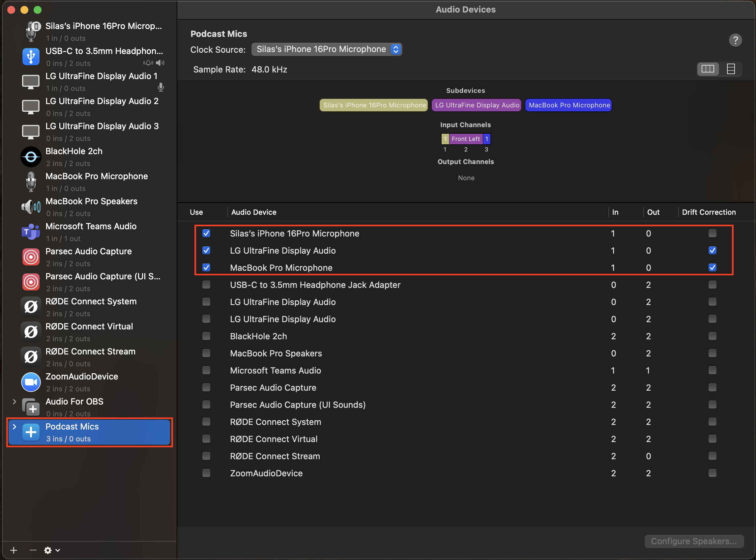Remove selected device with minus button
The width and height of the screenshot is (756, 560).
33,550
